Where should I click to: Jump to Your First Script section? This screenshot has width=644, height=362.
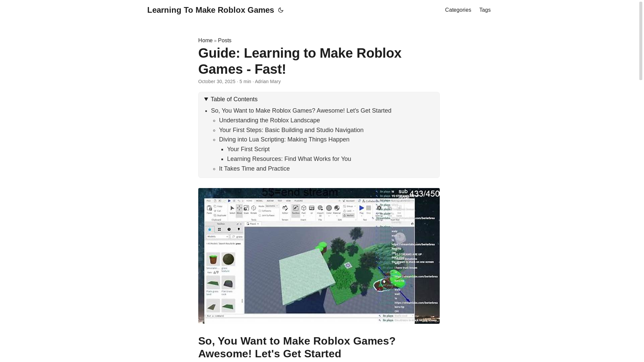pos(248,149)
